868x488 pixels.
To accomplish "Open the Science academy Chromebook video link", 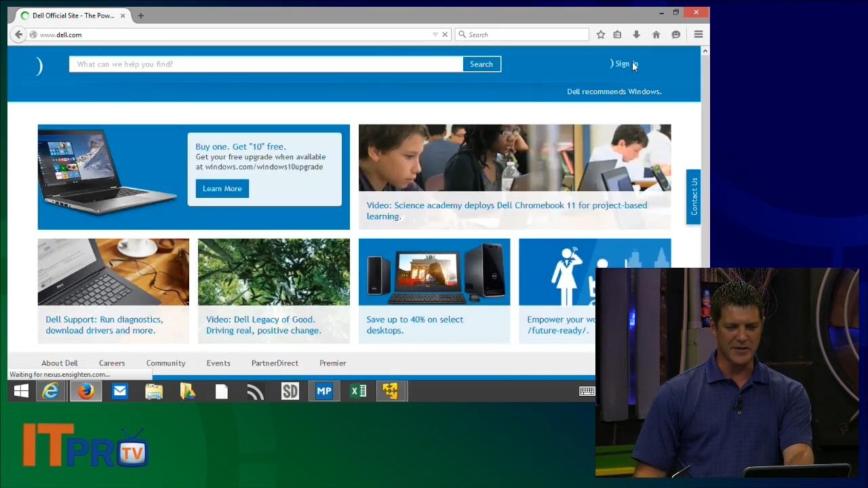I will (507, 211).
